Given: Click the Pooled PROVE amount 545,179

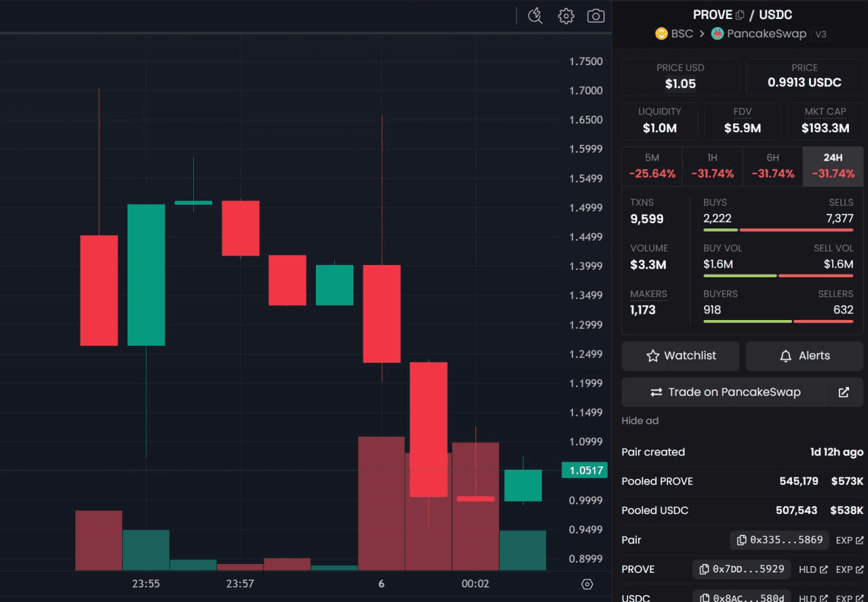Looking at the screenshot, I should pyautogui.click(x=799, y=481).
